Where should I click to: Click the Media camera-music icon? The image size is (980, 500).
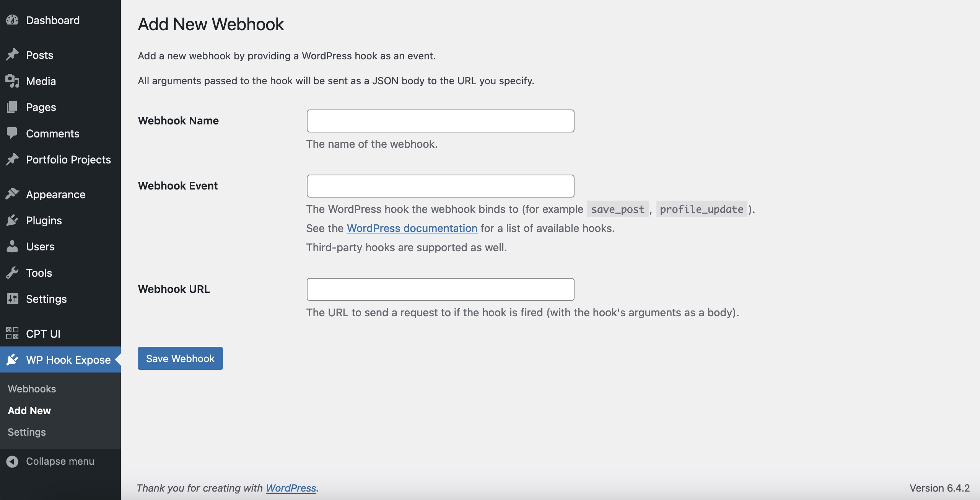click(12, 81)
